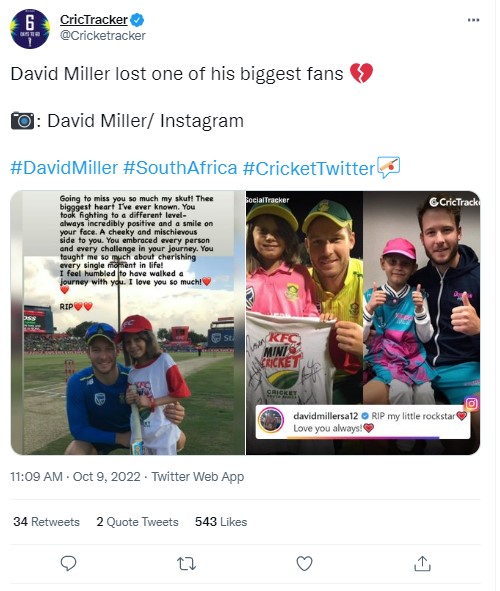Open the tweet's three-dot more options menu
The width and height of the screenshot is (500, 591).
(x=473, y=20)
